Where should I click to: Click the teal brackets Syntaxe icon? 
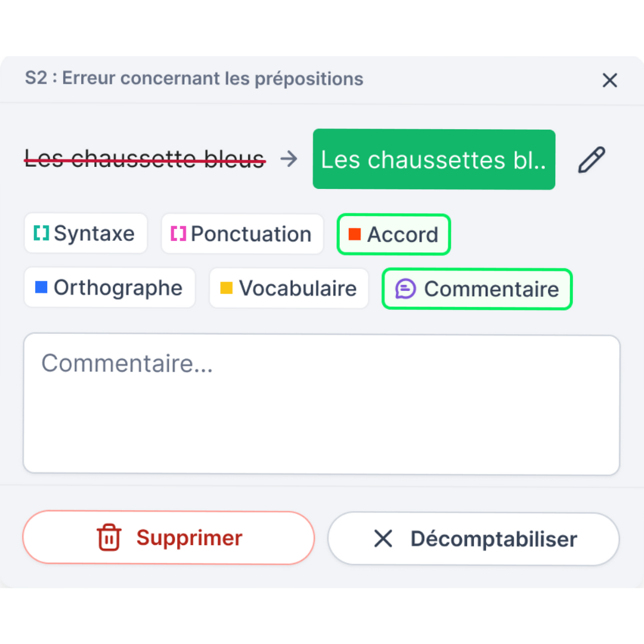point(42,233)
